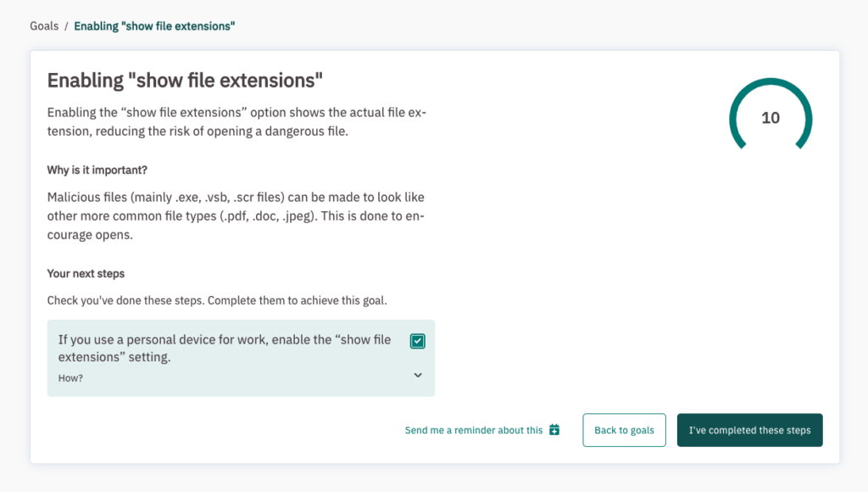Click the page heading Enabling "show file extensions"
Viewport: 868px width, 492px height.
(x=185, y=81)
